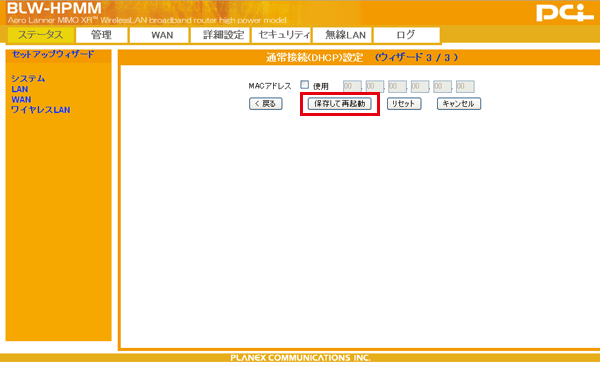Screen dimensions: 600x365
Task: Open the WAN sidebar link
Action: (21, 99)
